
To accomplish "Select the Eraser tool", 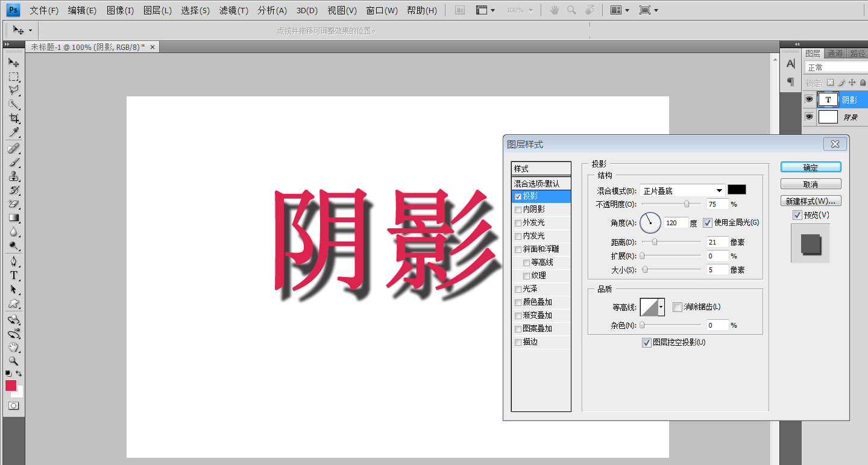I will coord(13,204).
